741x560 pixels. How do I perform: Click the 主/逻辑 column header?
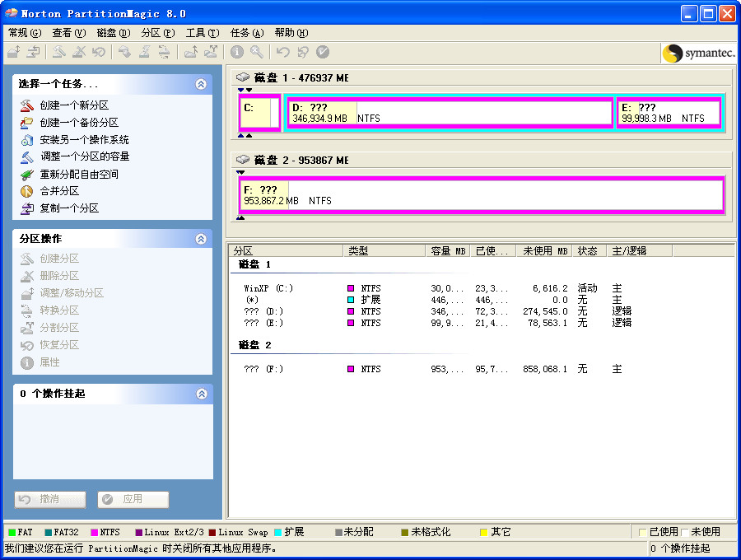(640, 251)
